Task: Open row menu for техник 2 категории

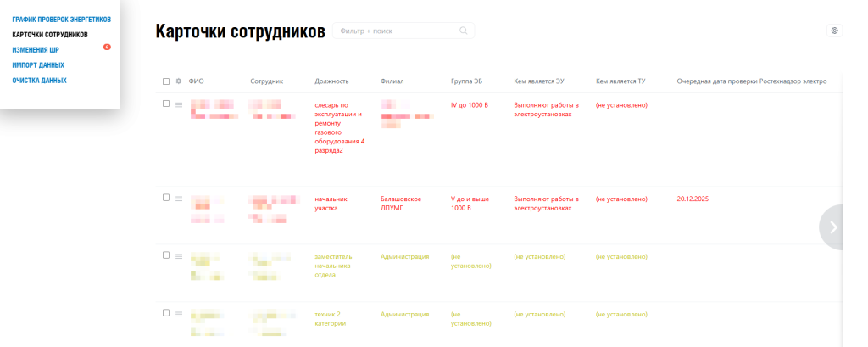Action: click(x=179, y=314)
